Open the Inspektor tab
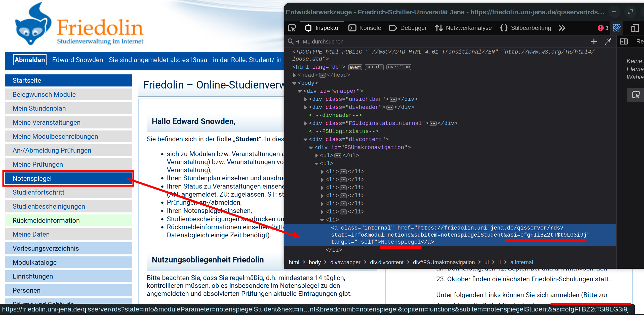Image resolution: width=644 pixels, height=315 pixels. click(x=323, y=28)
